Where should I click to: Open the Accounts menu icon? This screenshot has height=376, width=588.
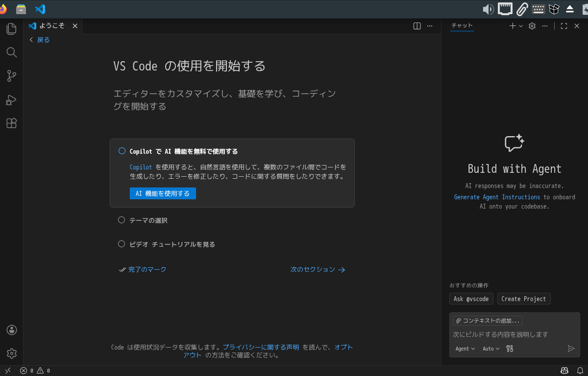(x=12, y=330)
